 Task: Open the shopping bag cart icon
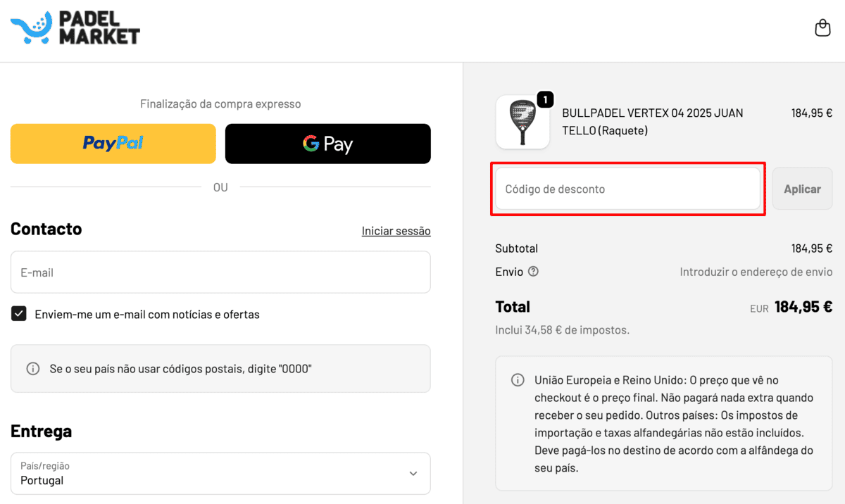822,27
